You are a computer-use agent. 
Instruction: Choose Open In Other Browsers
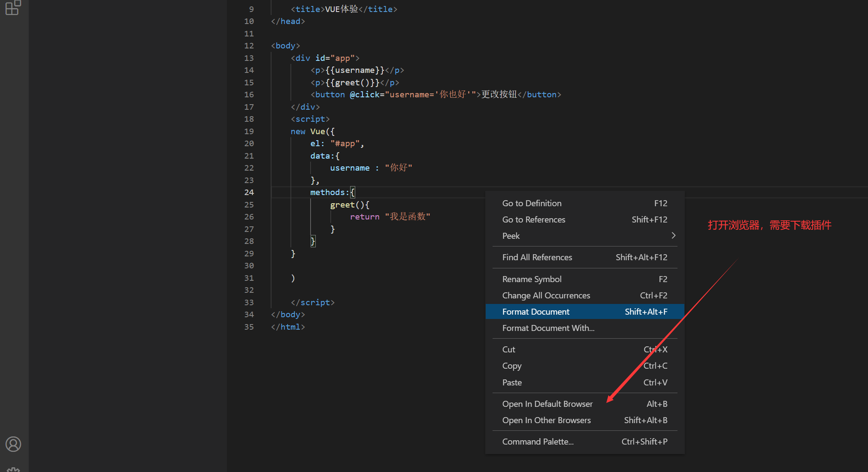click(546, 420)
